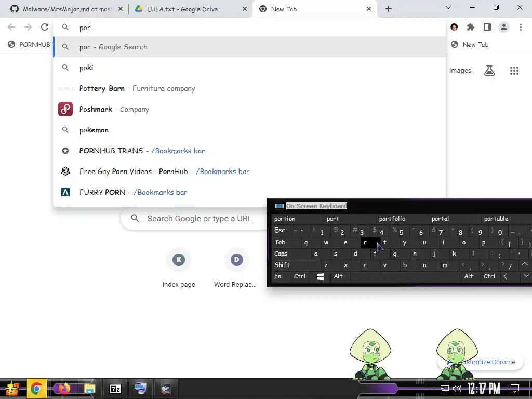This screenshot has width=532, height=399.
Task: Open a new tab with plus button
Action: (389, 9)
